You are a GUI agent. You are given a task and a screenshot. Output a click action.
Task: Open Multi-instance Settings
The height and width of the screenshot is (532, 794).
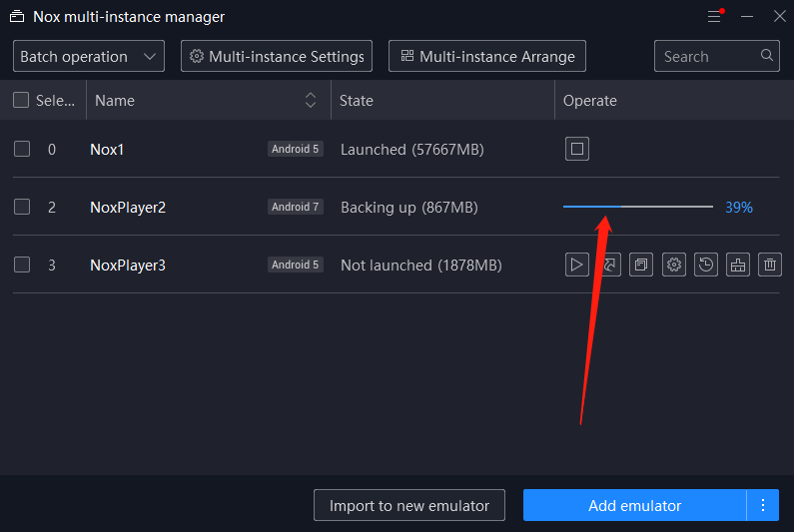pos(277,56)
